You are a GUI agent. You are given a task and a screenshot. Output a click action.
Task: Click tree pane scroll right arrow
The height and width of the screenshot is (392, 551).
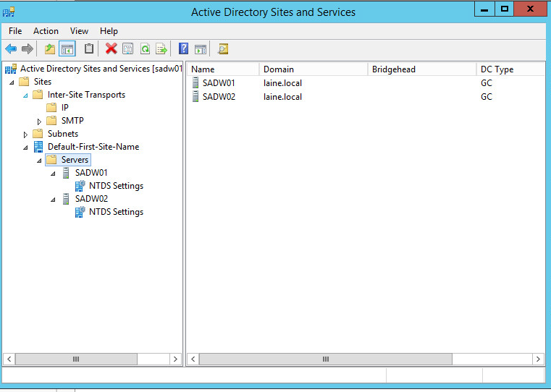[175, 359]
